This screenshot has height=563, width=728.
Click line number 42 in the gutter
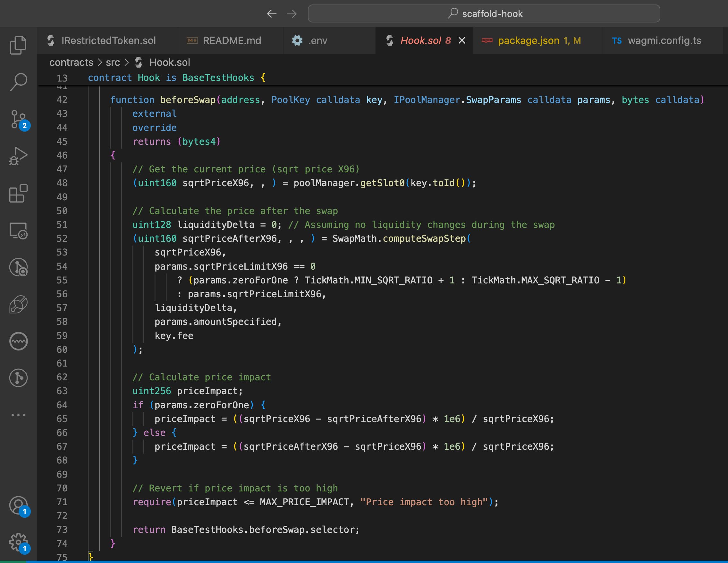click(x=62, y=100)
